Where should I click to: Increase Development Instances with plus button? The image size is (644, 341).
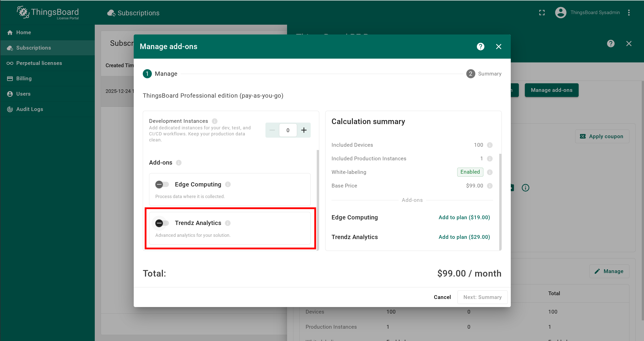click(304, 130)
